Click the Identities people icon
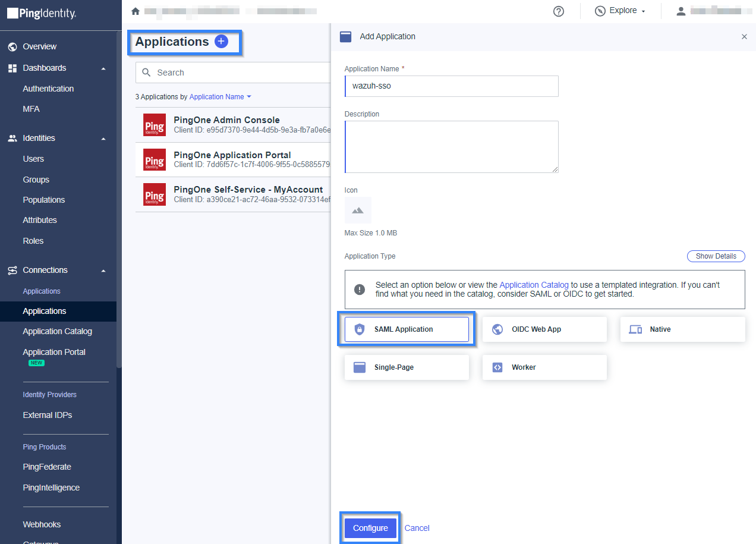 [12, 139]
